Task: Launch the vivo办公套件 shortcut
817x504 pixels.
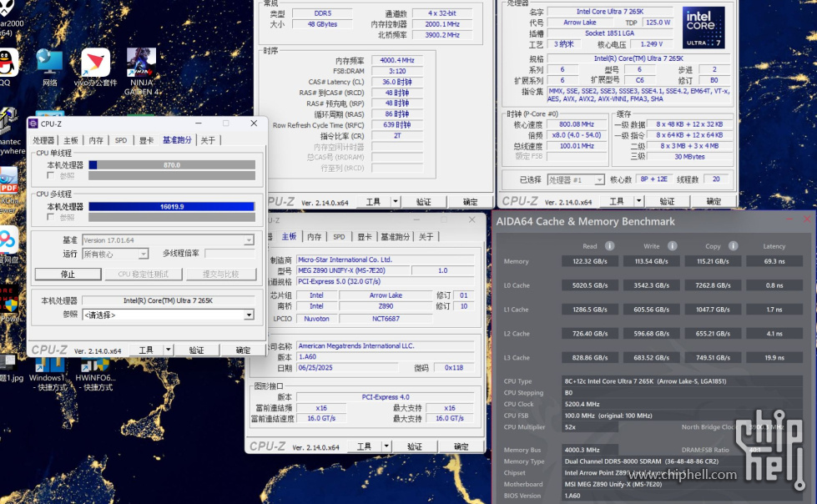Action: coord(95,63)
